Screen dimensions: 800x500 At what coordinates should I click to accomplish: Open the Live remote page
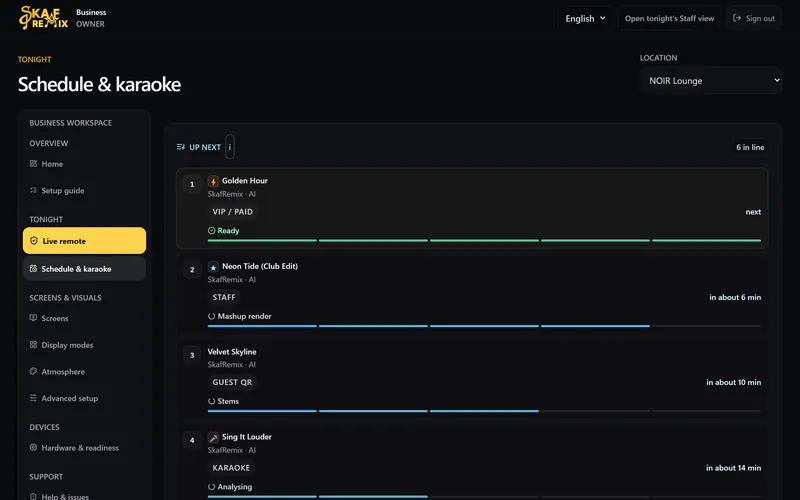pyautogui.click(x=84, y=241)
